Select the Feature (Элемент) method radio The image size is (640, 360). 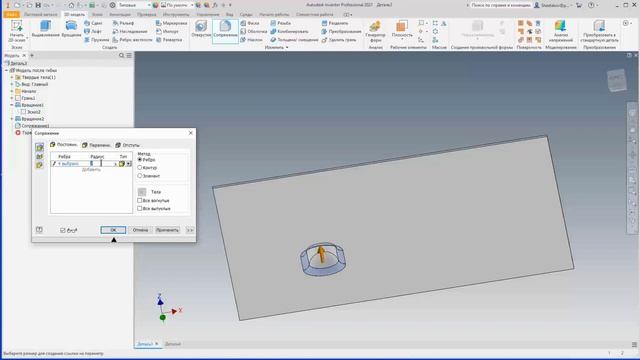[x=140, y=176]
